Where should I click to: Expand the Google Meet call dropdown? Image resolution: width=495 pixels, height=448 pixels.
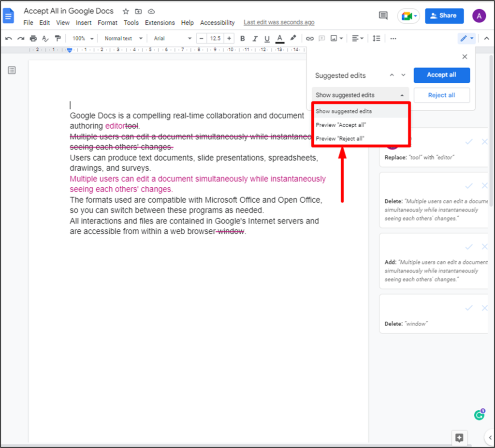415,16
